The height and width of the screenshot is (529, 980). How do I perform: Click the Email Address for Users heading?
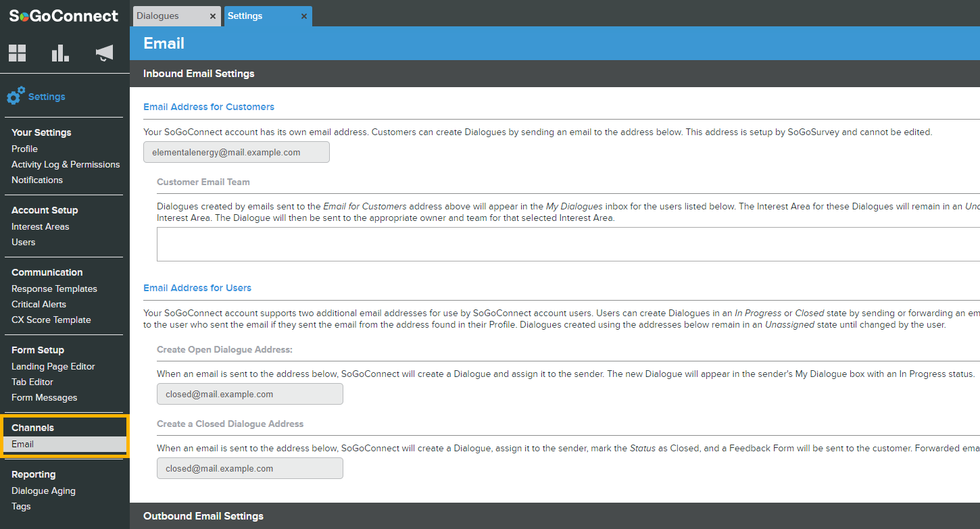197,288
